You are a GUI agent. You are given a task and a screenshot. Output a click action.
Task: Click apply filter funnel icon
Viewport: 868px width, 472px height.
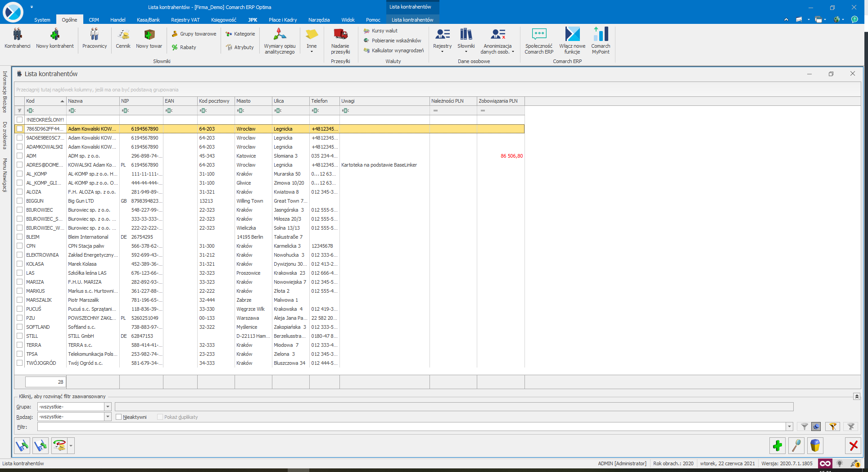pyautogui.click(x=804, y=427)
